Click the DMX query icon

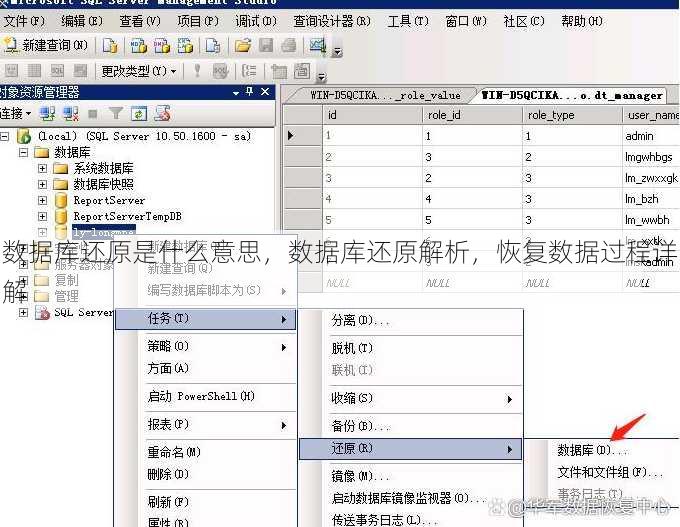coord(162,45)
